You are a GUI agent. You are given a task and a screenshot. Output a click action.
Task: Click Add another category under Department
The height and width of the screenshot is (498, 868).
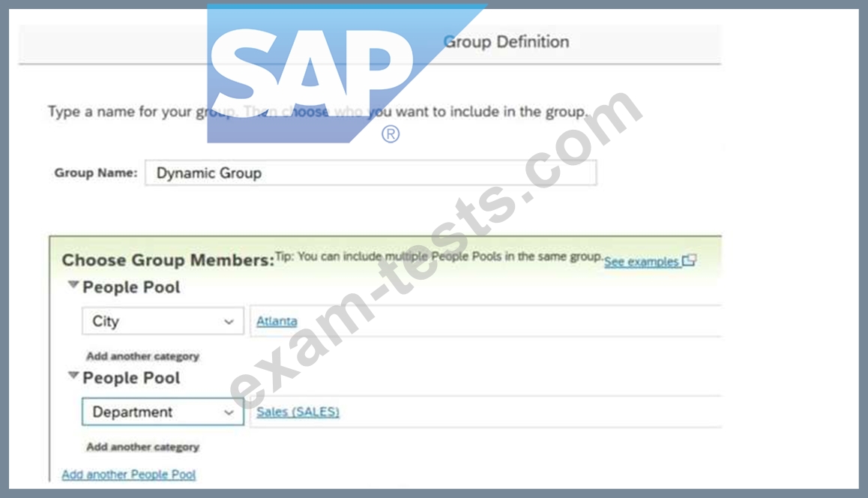(x=143, y=447)
